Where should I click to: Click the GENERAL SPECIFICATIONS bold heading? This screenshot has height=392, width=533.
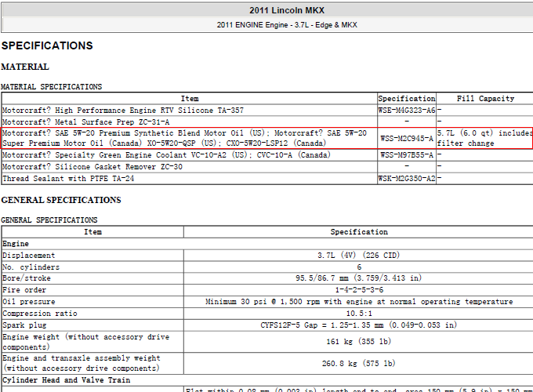pyautogui.click(x=61, y=200)
